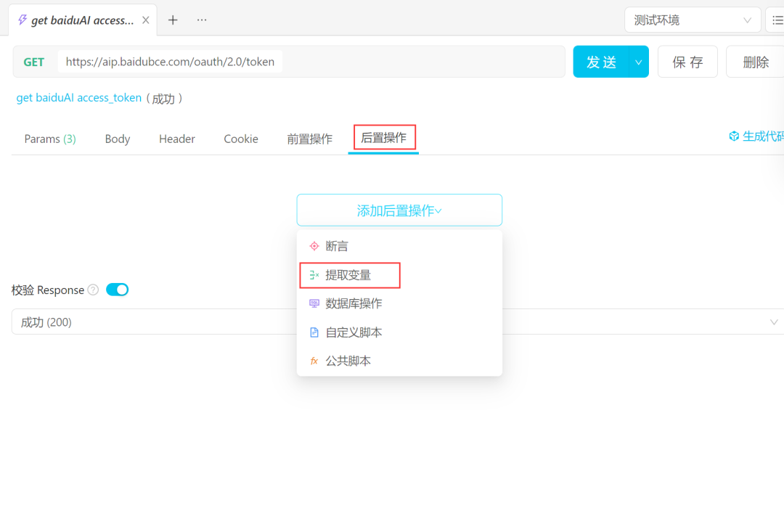Select 断言 from the menu
The height and width of the screenshot is (532, 784).
(399, 246)
